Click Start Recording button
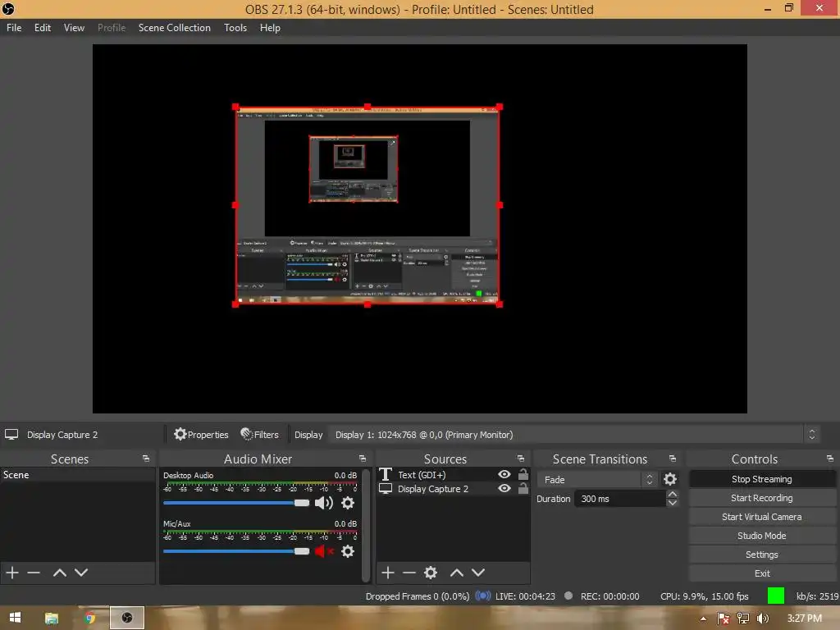 (x=762, y=498)
